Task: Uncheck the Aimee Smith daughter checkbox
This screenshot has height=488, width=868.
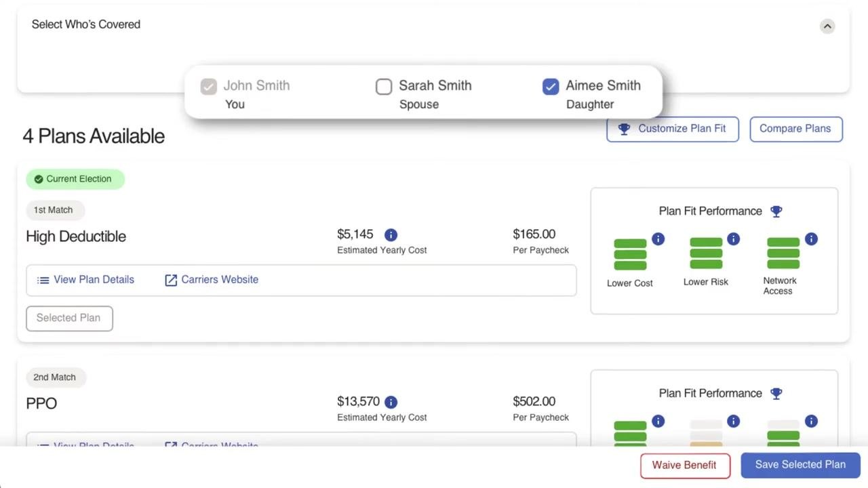Action: (551, 87)
